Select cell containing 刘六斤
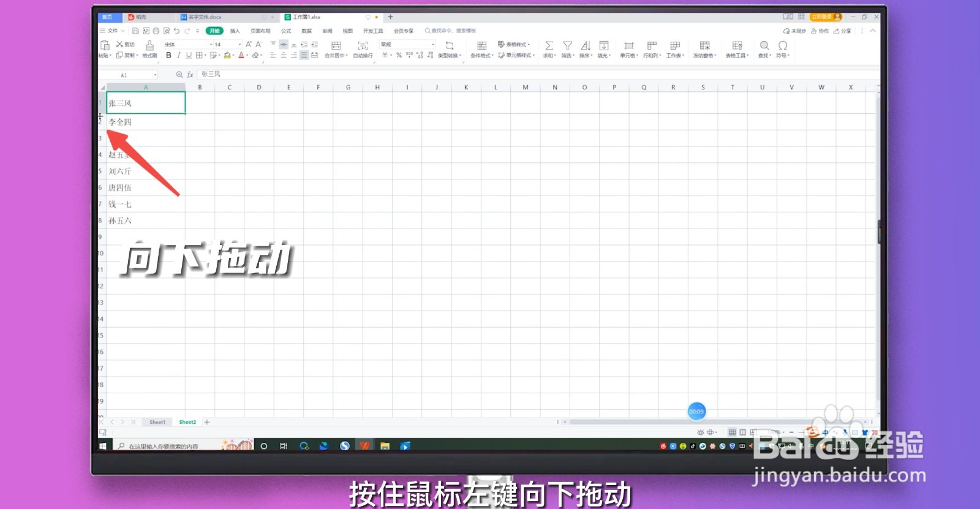Image resolution: width=980 pixels, height=509 pixels. (146, 172)
